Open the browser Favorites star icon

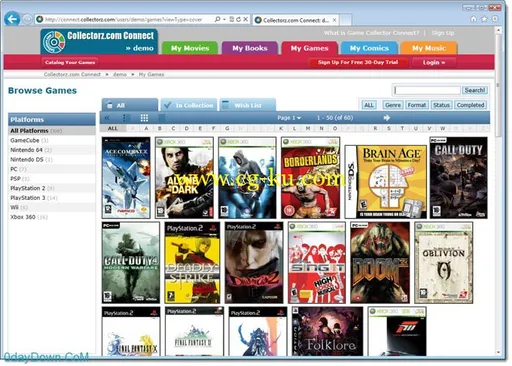[x=484, y=19]
